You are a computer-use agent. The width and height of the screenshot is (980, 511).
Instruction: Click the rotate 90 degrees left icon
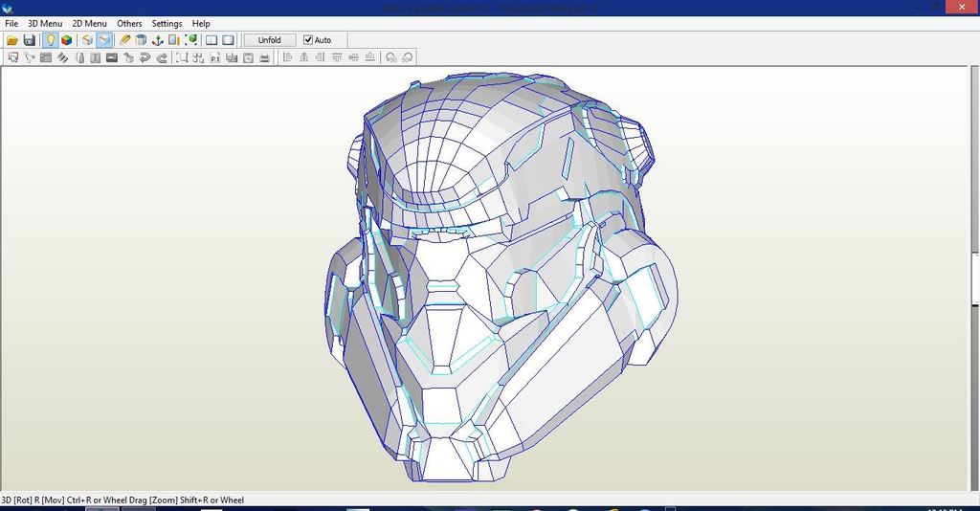click(x=390, y=57)
